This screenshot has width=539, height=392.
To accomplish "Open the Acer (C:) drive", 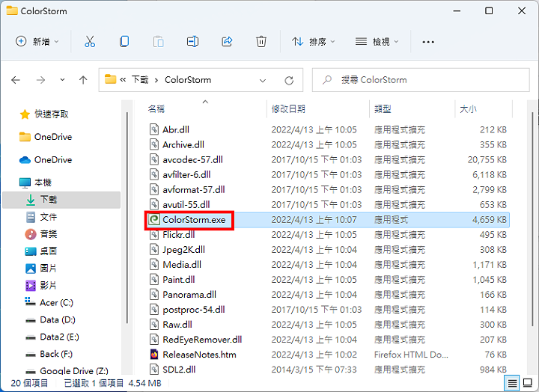I will pyautogui.click(x=49, y=303).
